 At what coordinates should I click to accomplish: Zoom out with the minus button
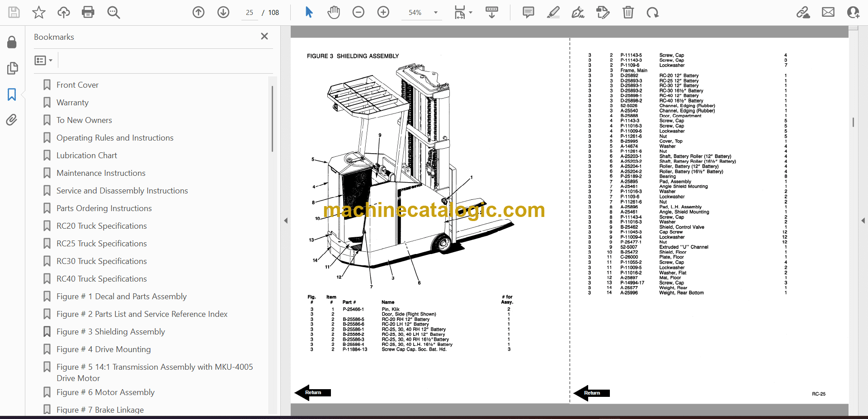pyautogui.click(x=359, y=12)
